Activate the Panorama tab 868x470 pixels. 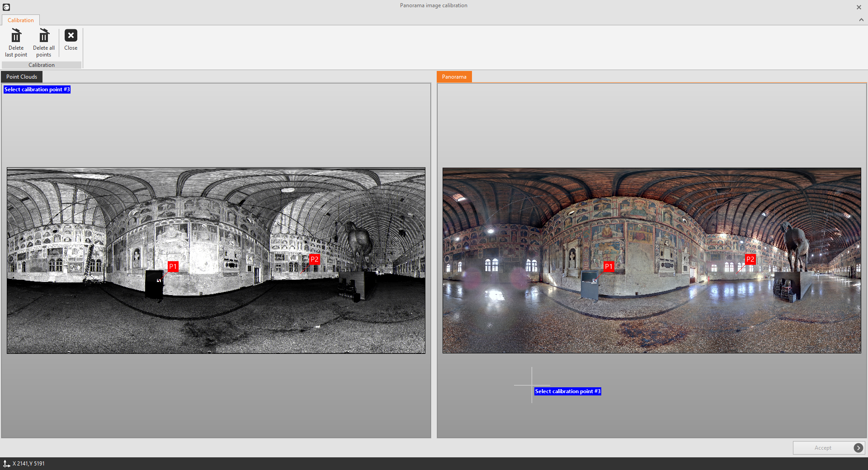tap(454, 77)
